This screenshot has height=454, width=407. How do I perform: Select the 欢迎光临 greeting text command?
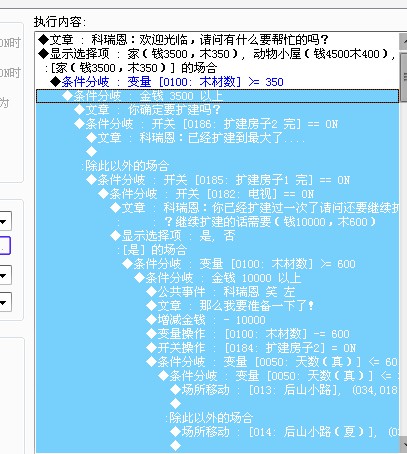pos(217,40)
